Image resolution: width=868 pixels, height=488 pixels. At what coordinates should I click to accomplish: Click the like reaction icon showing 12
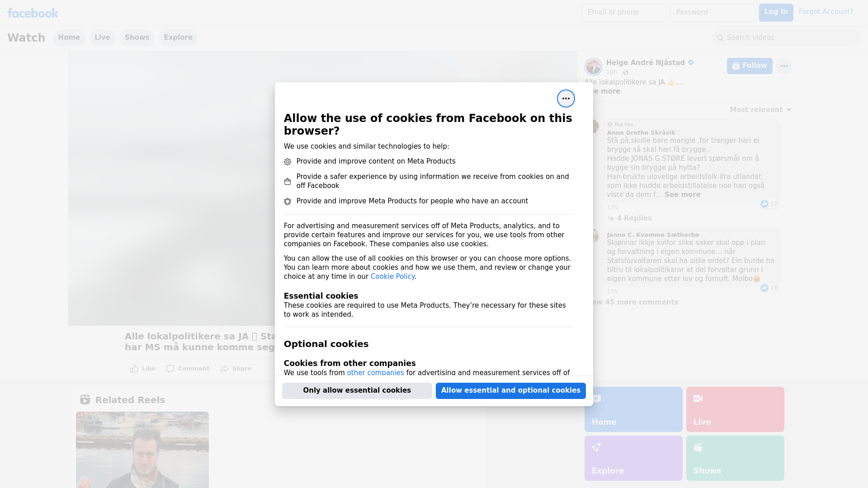tap(764, 204)
